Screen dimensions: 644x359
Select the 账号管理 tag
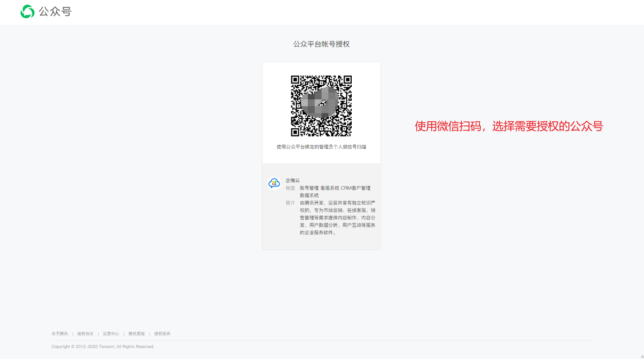(x=309, y=188)
